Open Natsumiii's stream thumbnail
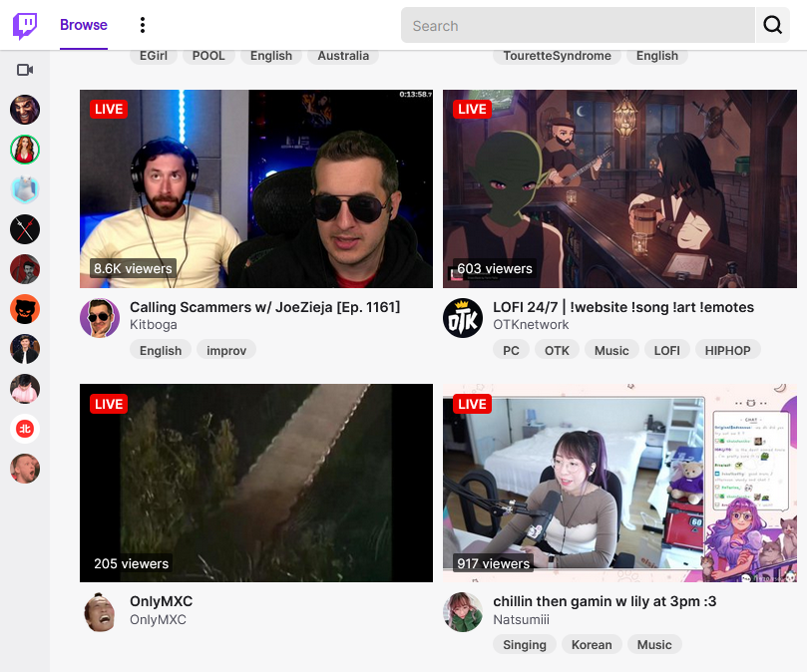The image size is (807, 672). click(618, 483)
